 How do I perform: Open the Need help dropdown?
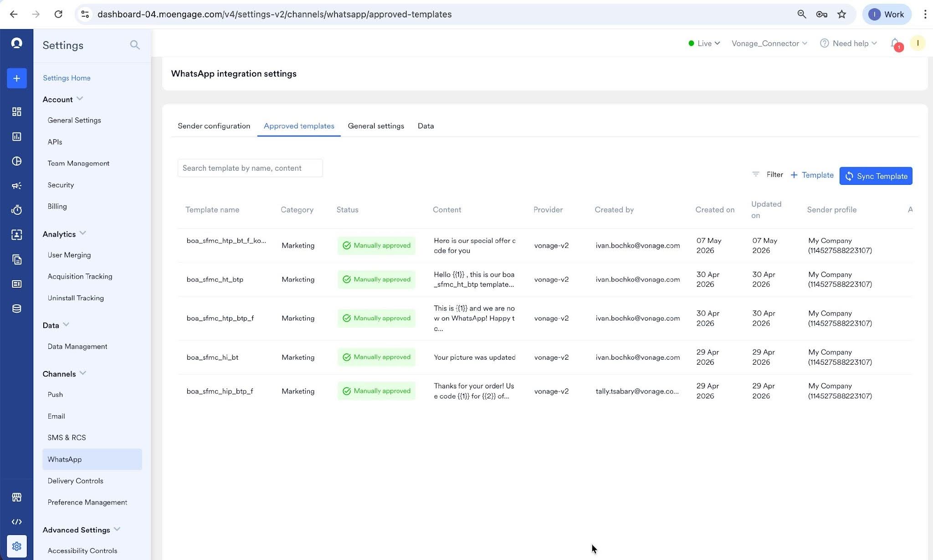pos(848,43)
